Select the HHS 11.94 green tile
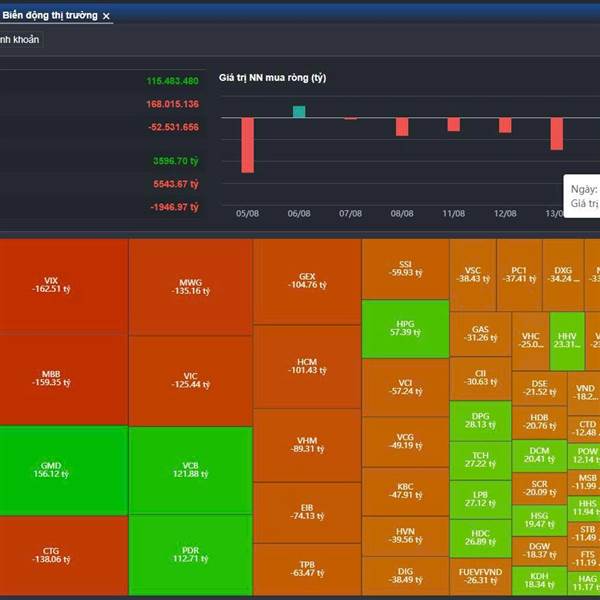 [x=584, y=509]
